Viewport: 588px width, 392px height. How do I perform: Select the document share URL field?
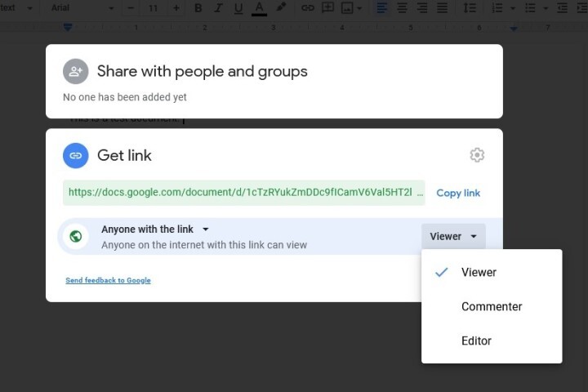243,193
